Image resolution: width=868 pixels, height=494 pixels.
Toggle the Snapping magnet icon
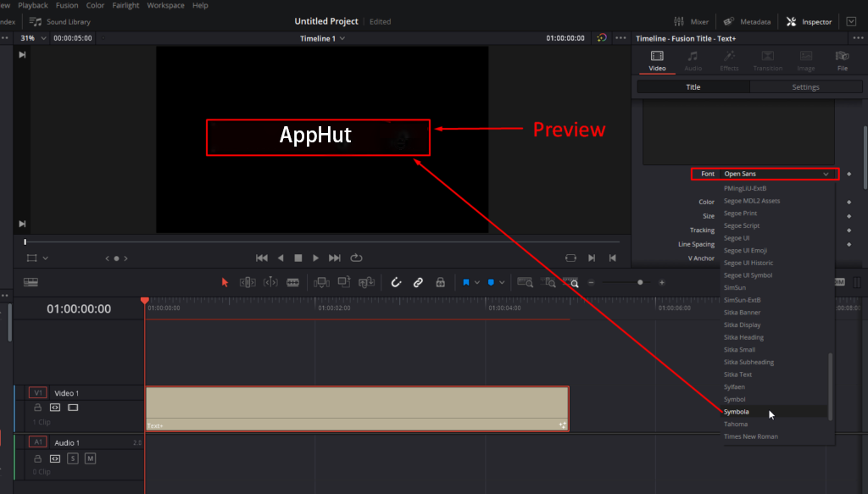396,282
